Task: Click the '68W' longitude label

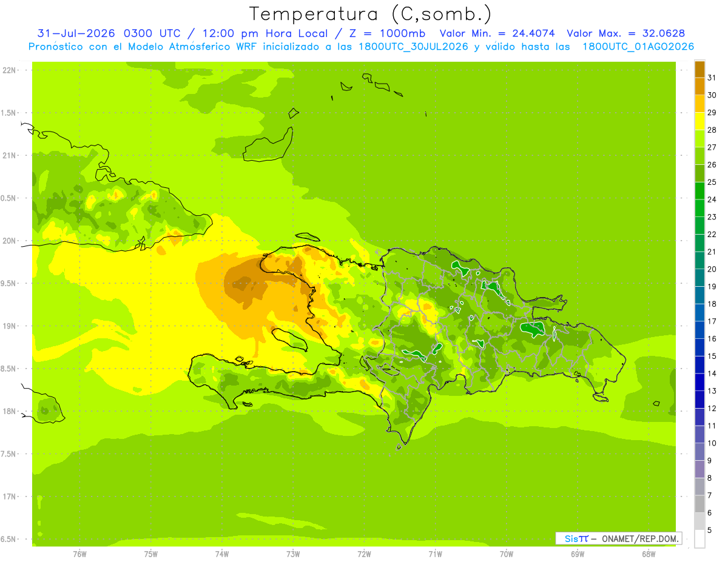Action: 648,554
